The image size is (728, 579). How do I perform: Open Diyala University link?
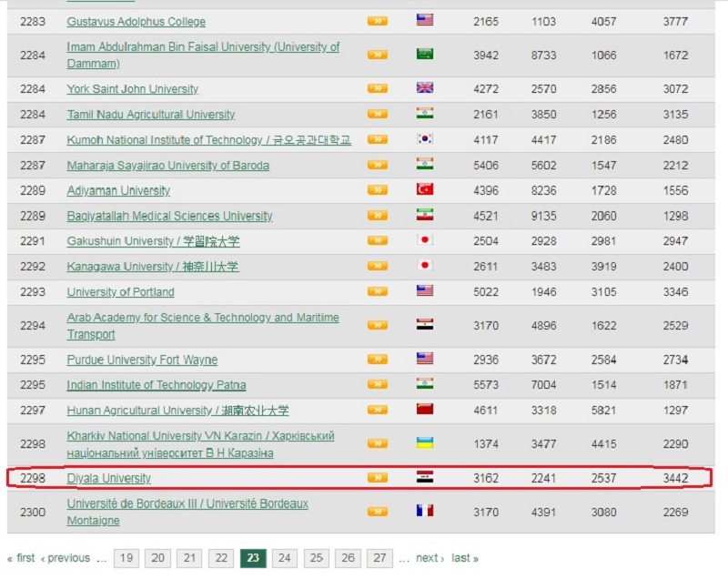108,479
